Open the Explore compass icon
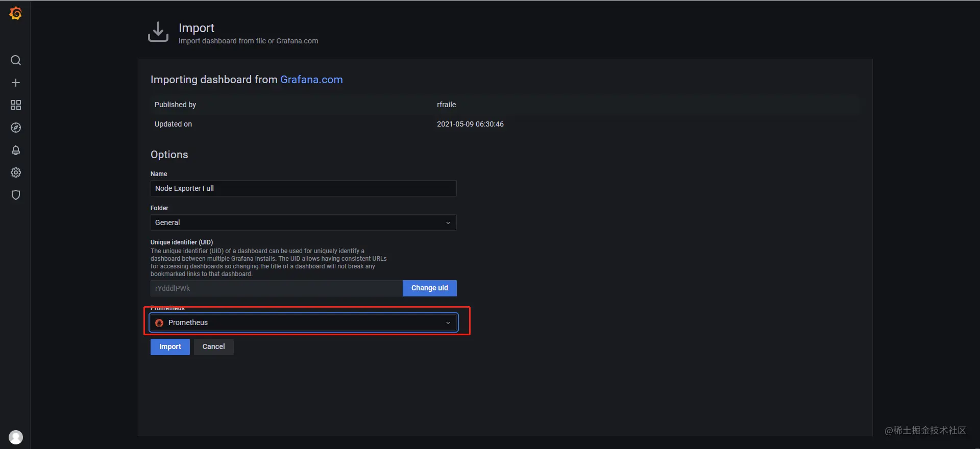This screenshot has height=449, width=980. pos(16,128)
